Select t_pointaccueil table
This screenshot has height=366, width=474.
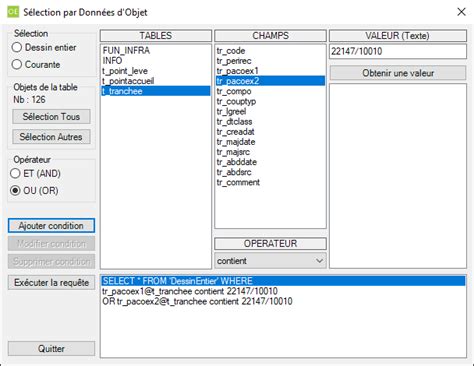156,81
